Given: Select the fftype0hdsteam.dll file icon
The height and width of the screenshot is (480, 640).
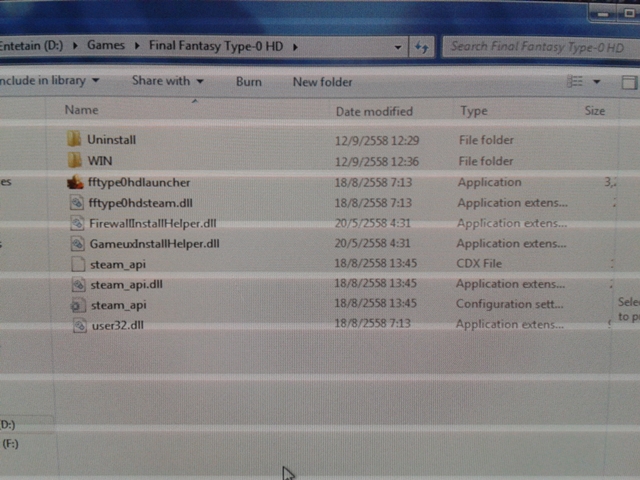Looking at the screenshot, I should pos(77,203).
